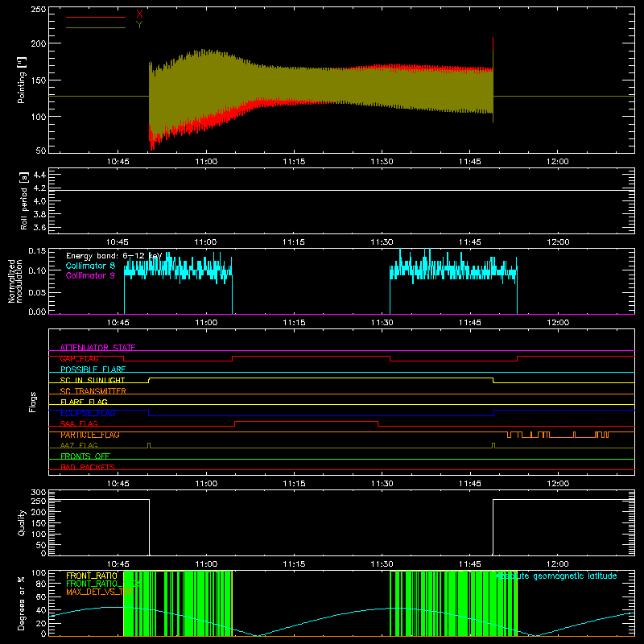Click the Absolute geomagnetic latitude legend text

pos(556,576)
